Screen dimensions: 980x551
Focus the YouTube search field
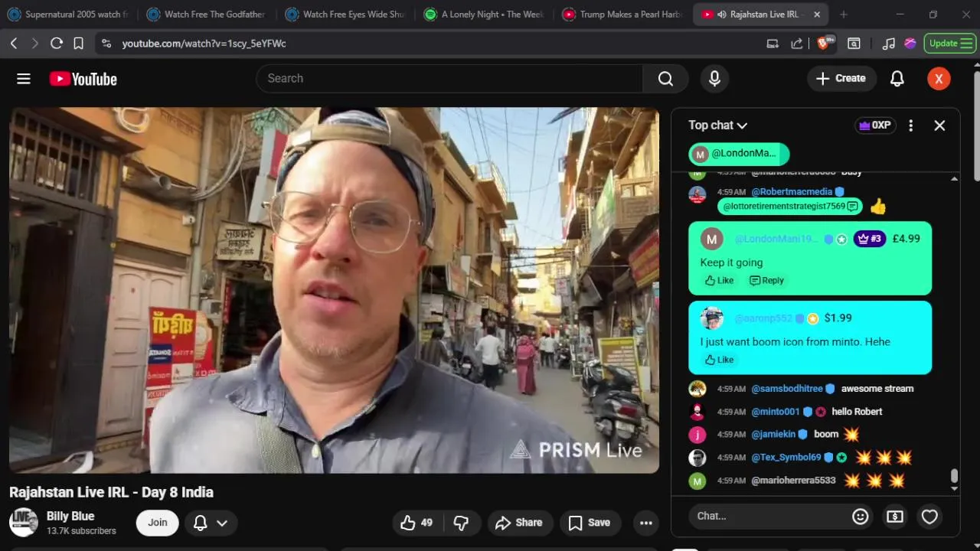click(450, 79)
